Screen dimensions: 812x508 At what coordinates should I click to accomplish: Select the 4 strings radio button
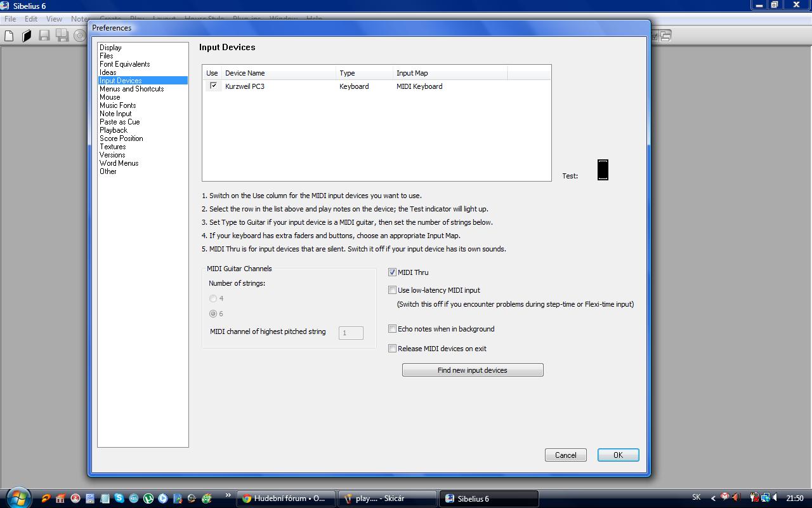pyautogui.click(x=213, y=298)
